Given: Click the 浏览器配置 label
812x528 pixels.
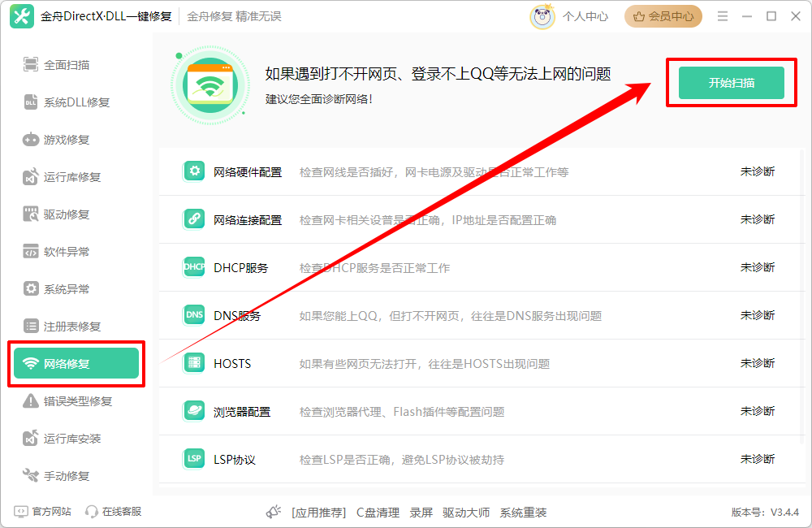Looking at the screenshot, I should pos(242,412).
